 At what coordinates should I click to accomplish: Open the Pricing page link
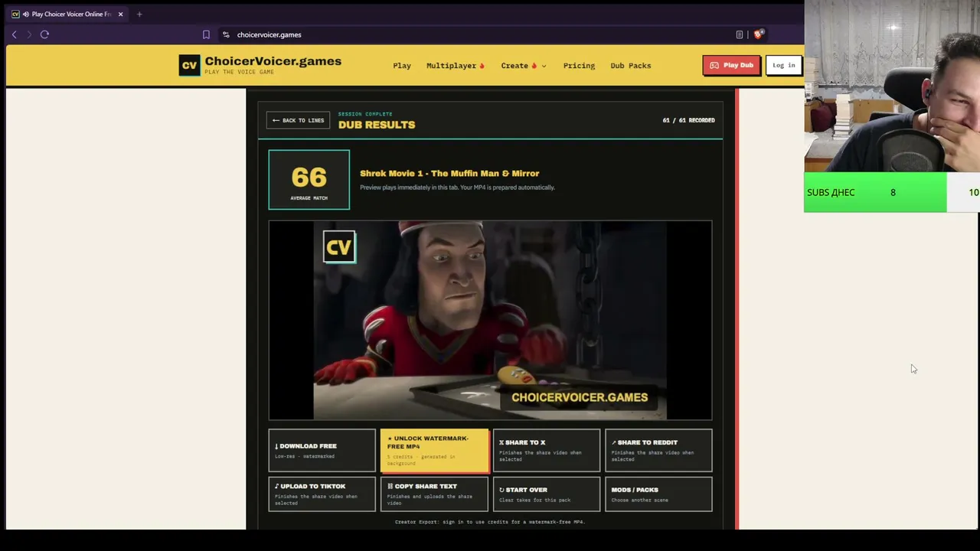[x=579, y=66]
